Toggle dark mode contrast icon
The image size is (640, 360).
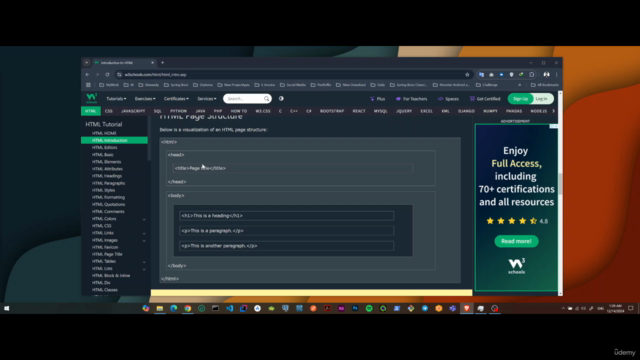(x=281, y=99)
